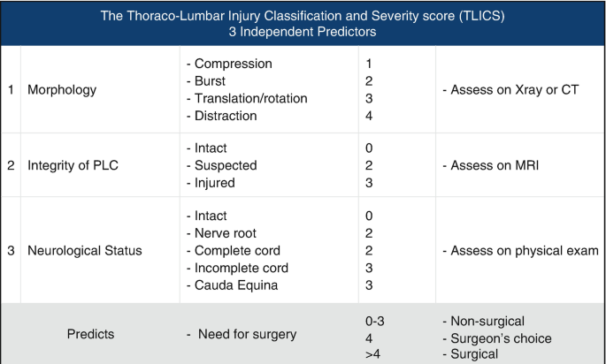The image size is (606, 364).
Task: Click the "Injured" PLC entry
Action: [x=215, y=183]
